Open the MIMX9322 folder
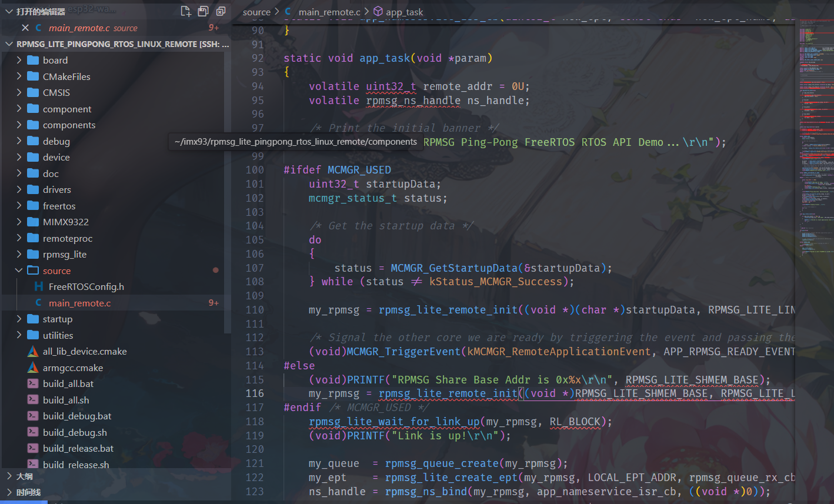834x504 pixels. 65,222
